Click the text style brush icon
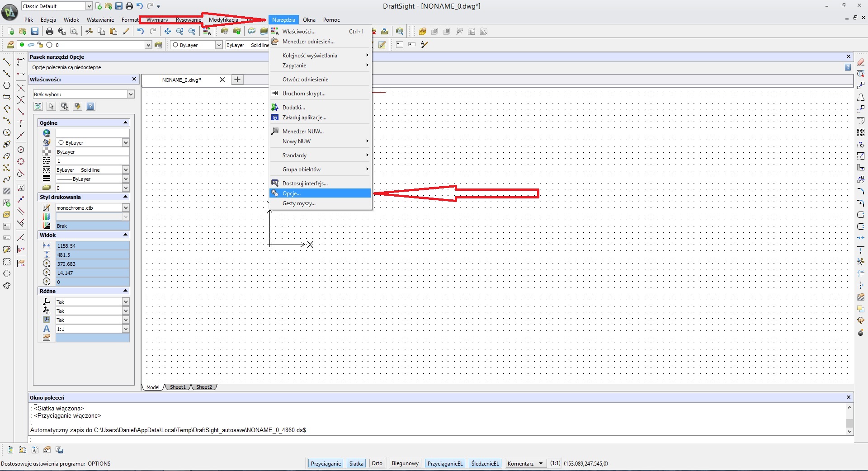This screenshot has width=868, height=471. point(424,44)
